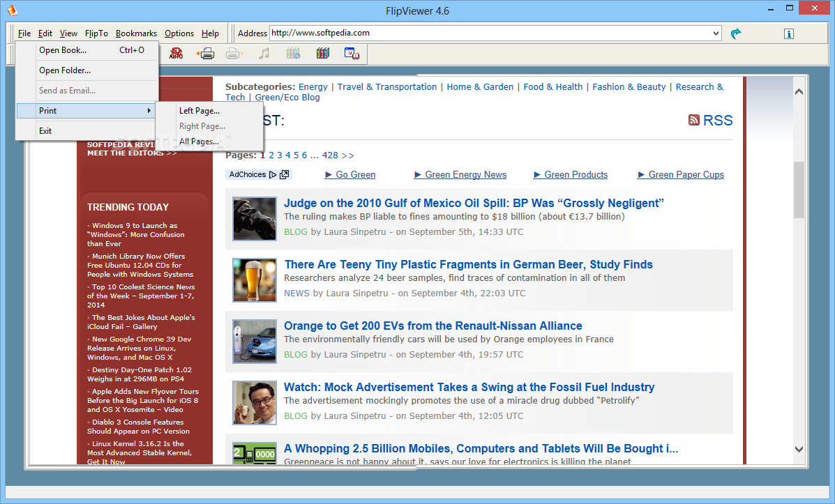The height and width of the screenshot is (504, 835).
Task: Choose Open Book... from File menu
Action: click(87, 50)
